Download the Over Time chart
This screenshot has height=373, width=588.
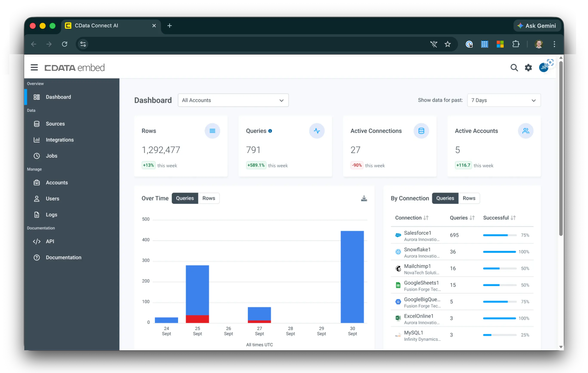pos(364,198)
